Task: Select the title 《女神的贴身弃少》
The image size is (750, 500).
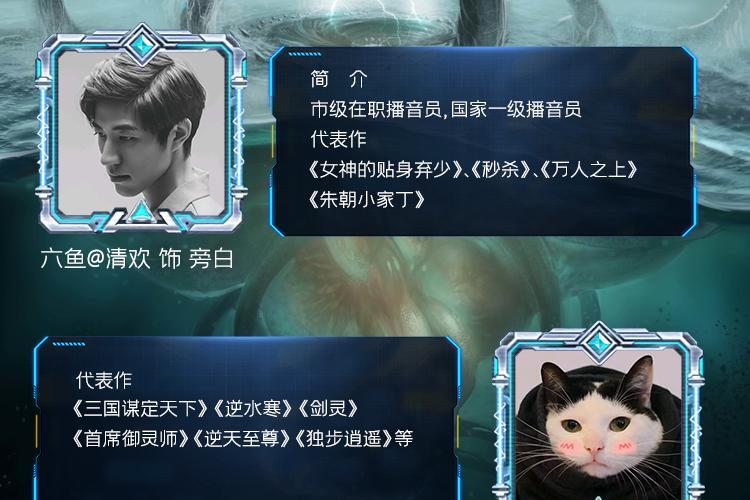Action: pyautogui.click(x=386, y=169)
